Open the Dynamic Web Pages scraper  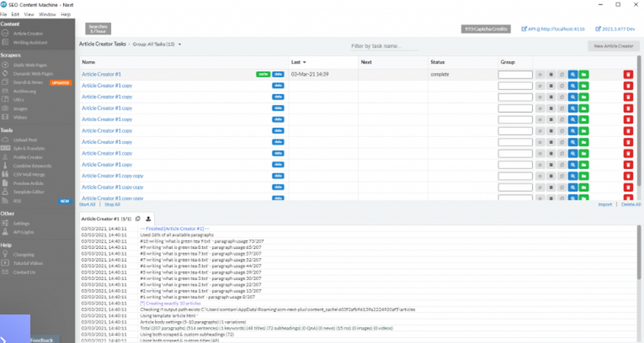[x=33, y=74]
